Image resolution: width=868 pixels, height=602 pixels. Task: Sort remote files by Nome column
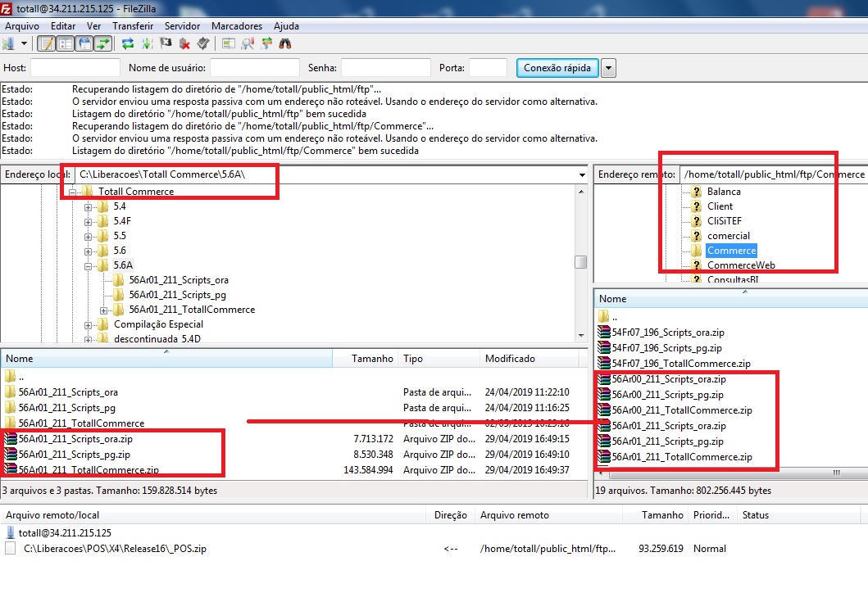(731, 299)
